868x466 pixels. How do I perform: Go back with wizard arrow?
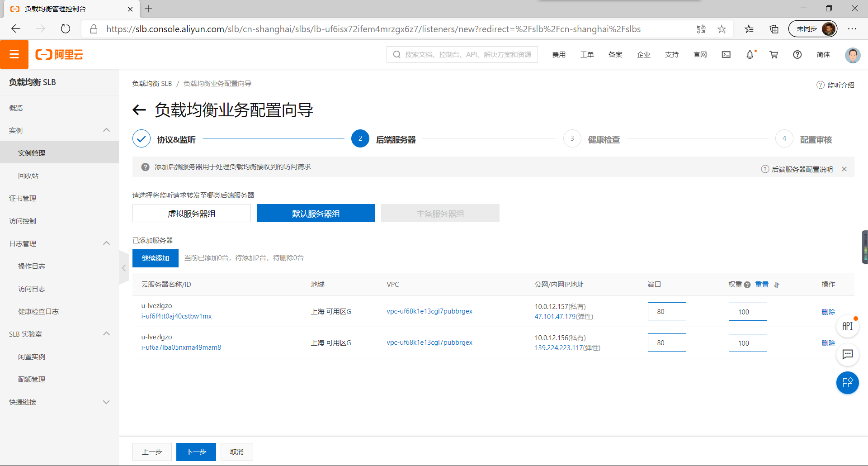[139, 110]
